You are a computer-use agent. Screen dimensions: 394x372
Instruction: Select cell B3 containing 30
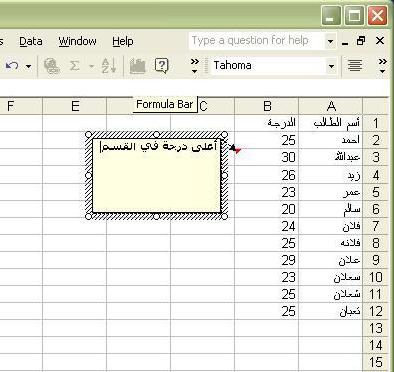pos(267,157)
